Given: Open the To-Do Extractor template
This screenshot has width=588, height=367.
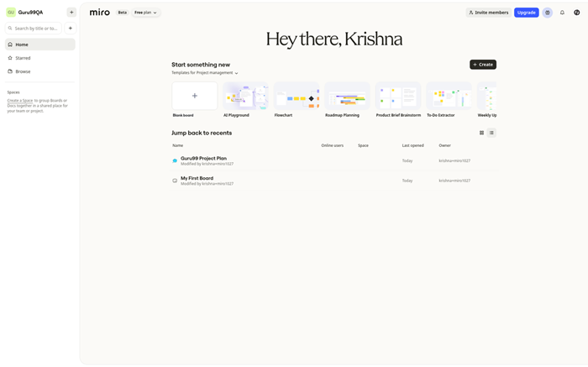Looking at the screenshot, I should pyautogui.click(x=449, y=96).
